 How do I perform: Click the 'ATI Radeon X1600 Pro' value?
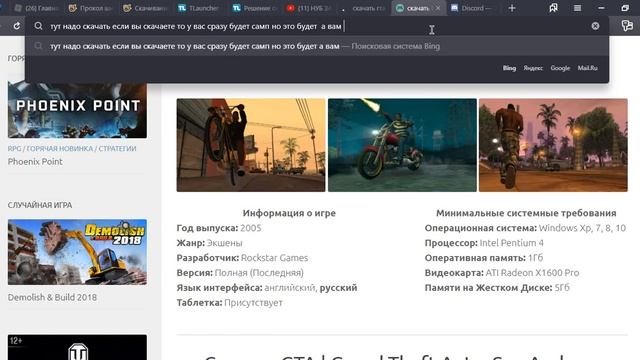(532, 273)
